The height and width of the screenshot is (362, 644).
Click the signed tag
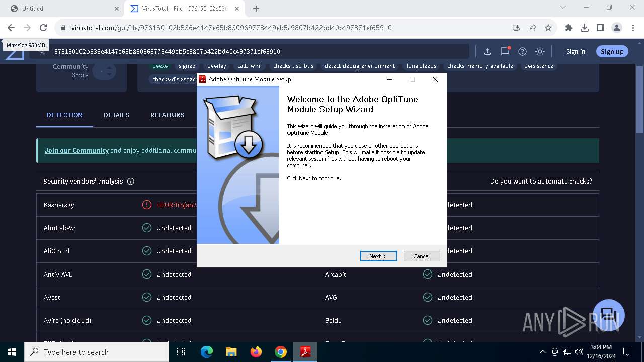pyautogui.click(x=187, y=66)
